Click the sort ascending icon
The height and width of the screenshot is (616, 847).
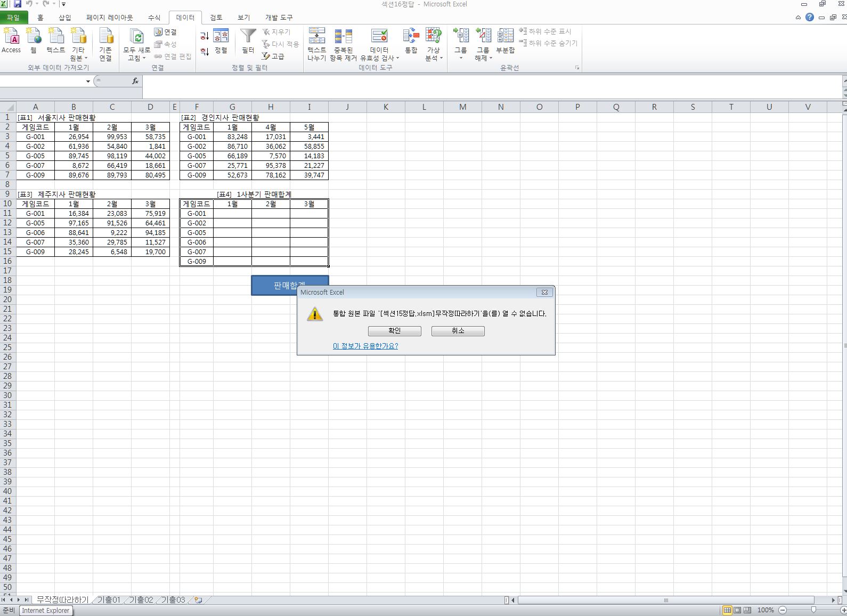pos(205,36)
